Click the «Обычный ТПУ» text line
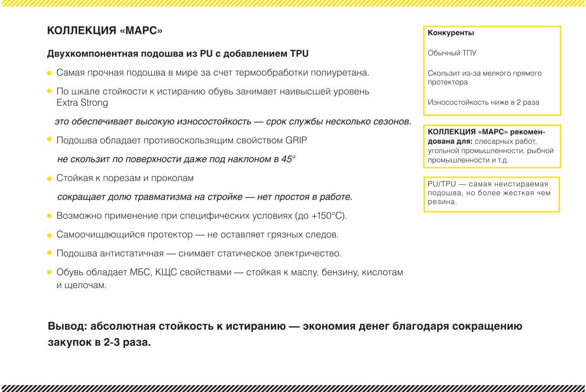 pyautogui.click(x=452, y=53)
